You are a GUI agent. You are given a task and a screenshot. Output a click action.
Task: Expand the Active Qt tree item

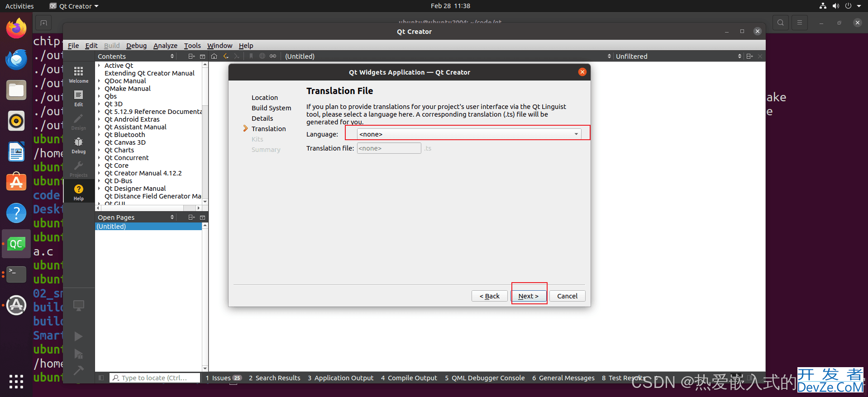[x=99, y=66]
